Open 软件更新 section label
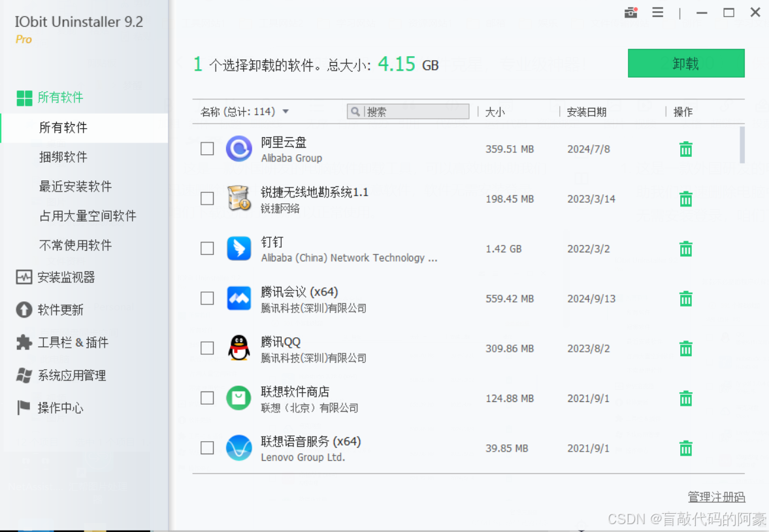 tap(61, 310)
